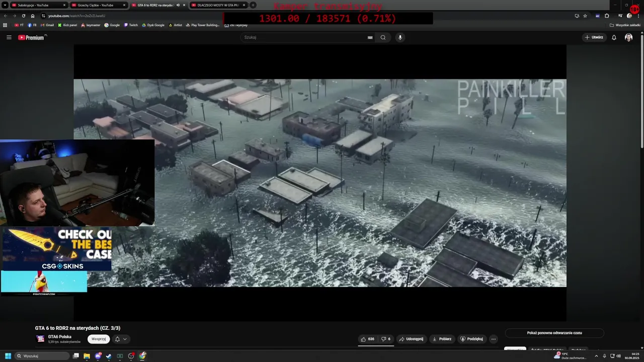Switch to DLACZEGO MOSTY W GTA tab

219,5
